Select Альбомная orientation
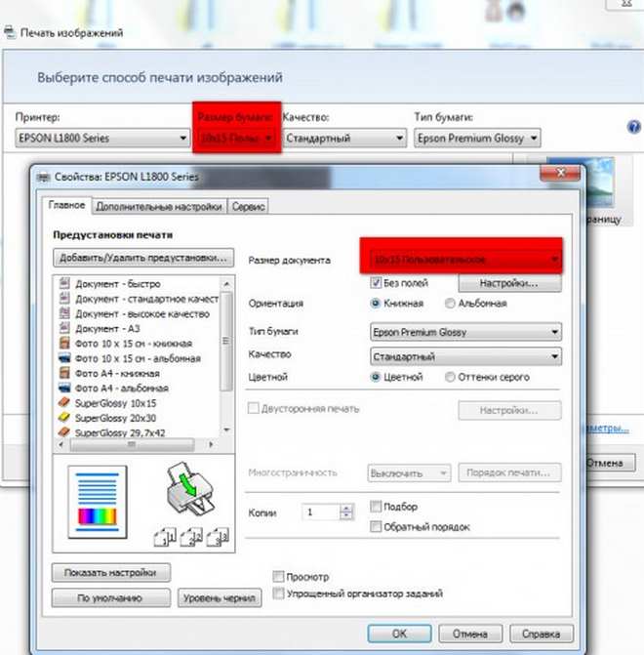The image size is (644, 655). point(450,303)
